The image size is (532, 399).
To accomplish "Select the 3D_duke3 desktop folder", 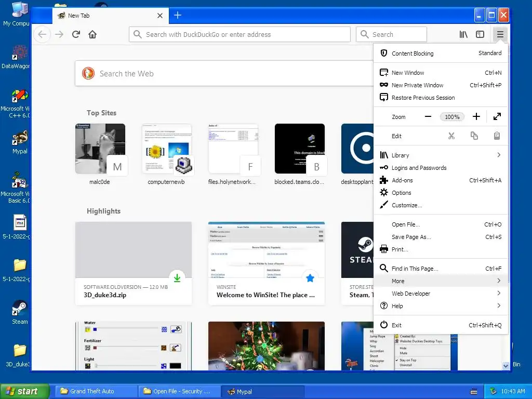I will tap(18, 355).
